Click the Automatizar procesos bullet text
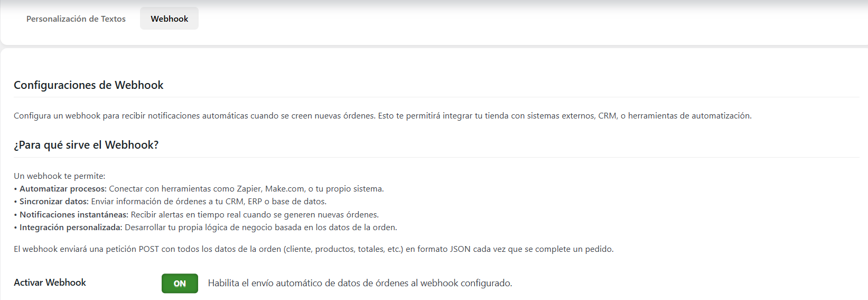The height and width of the screenshot is (300, 868). (199, 189)
